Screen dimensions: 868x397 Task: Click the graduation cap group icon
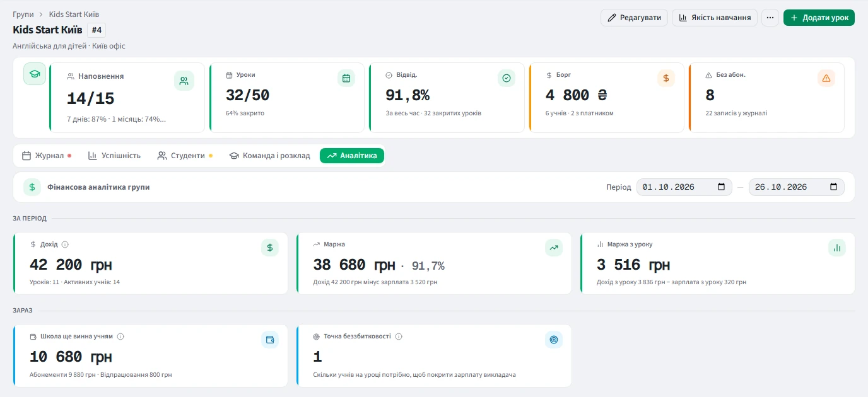pyautogui.click(x=35, y=74)
